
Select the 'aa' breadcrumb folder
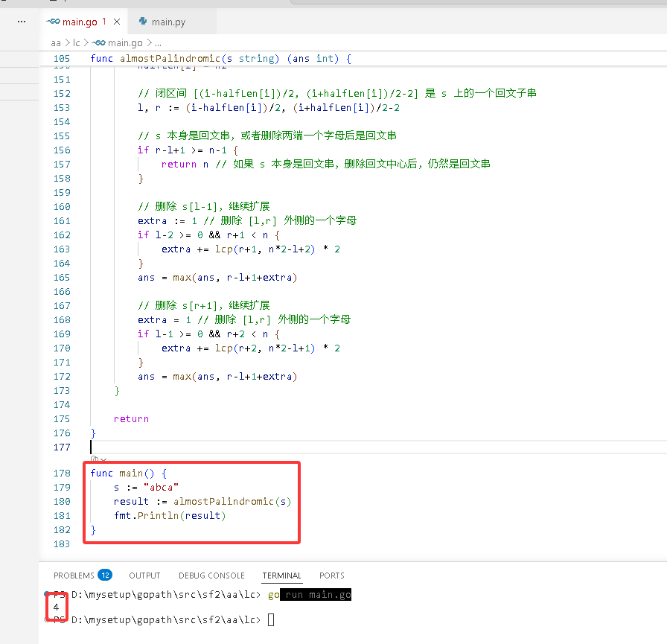pos(56,43)
